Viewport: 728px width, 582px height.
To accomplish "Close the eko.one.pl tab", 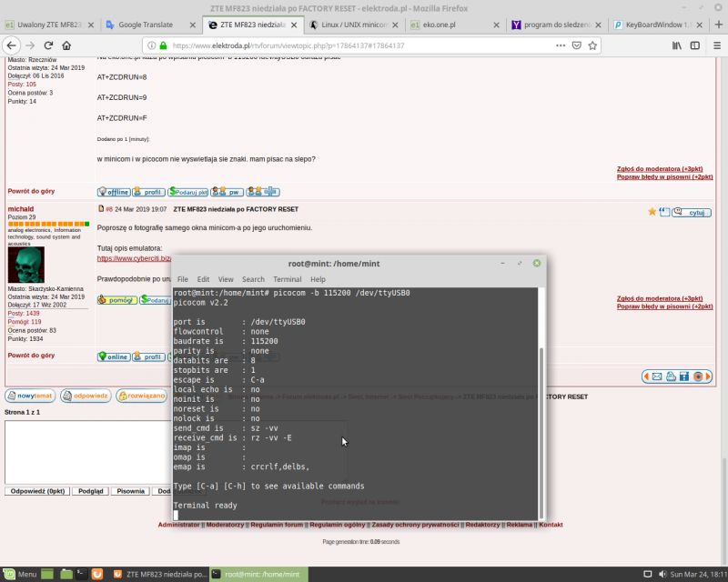I will pos(496,25).
